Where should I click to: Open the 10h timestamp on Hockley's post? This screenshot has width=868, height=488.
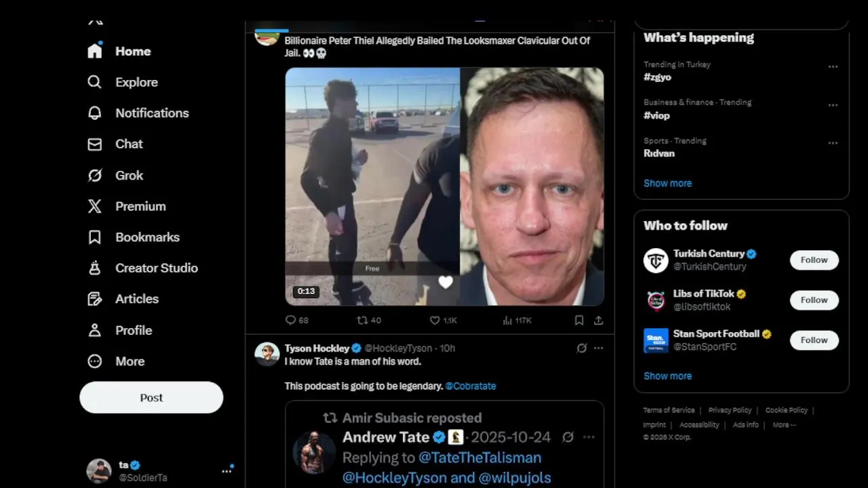[x=447, y=348]
